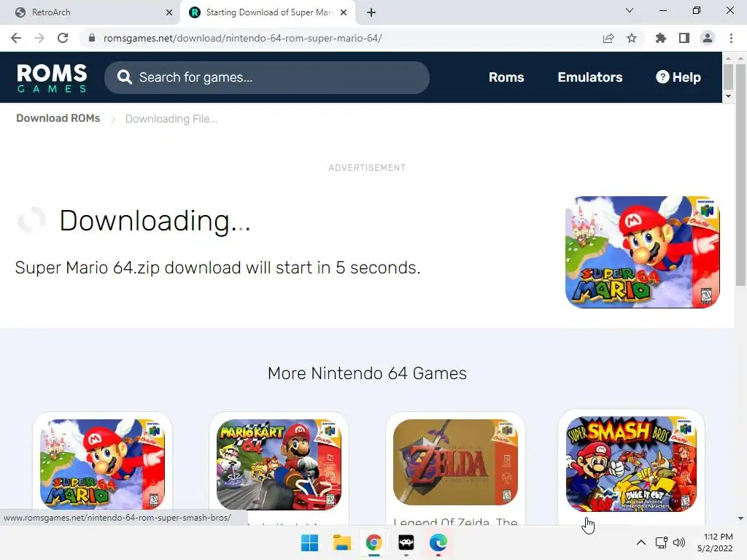Open the Extensions puzzle icon
This screenshot has height=560, width=747.
pyautogui.click(x=660, y=38)
